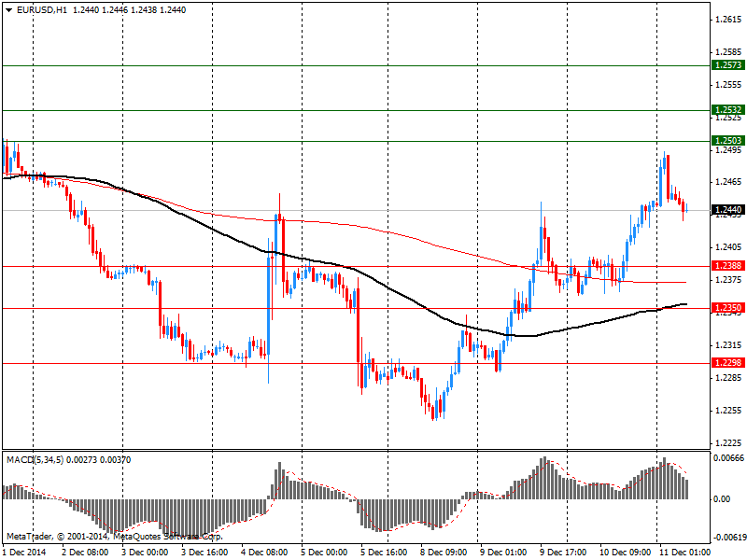
Task: Select the 4 Dec 08:00 time axis label
Action: pyautogui.click(x=264, y=553)
